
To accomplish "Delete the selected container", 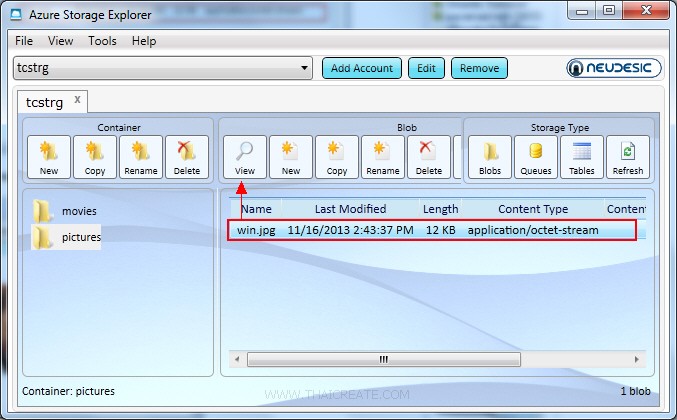I will pos(187,157).
